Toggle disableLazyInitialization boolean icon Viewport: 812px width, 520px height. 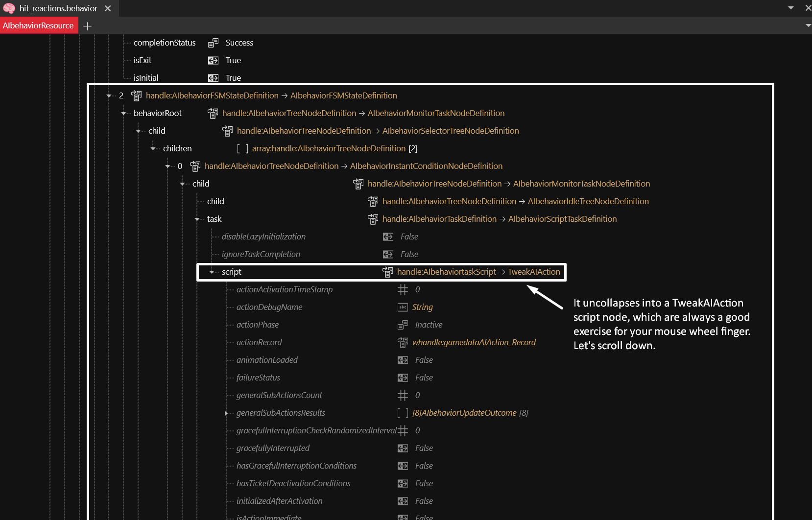pyautogui.click(x=388, y=237)
